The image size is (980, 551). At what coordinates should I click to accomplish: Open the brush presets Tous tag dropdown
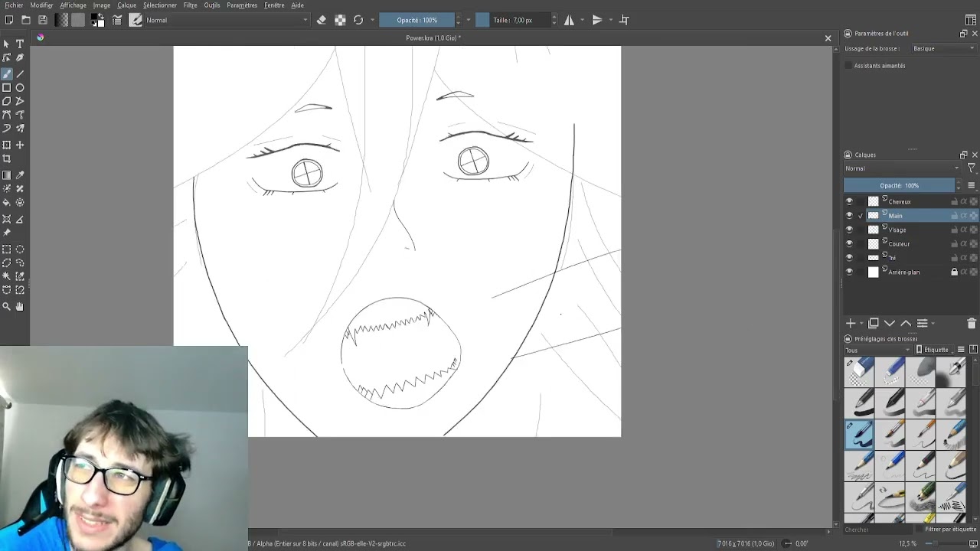(x=878, y=350)
